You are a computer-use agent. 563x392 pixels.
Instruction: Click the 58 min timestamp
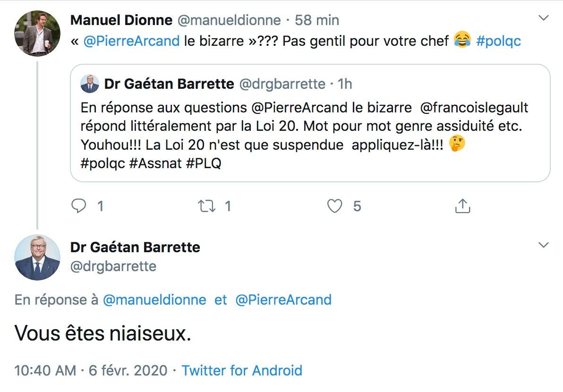[x=317, y=20]
